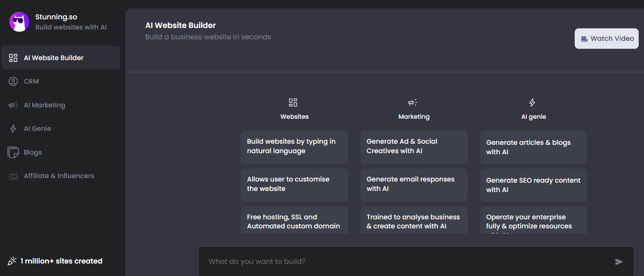644x276 pixels.
Task: Open the Blogs section in sidebar
Action: pyautogui.click(x=33, y=152)
